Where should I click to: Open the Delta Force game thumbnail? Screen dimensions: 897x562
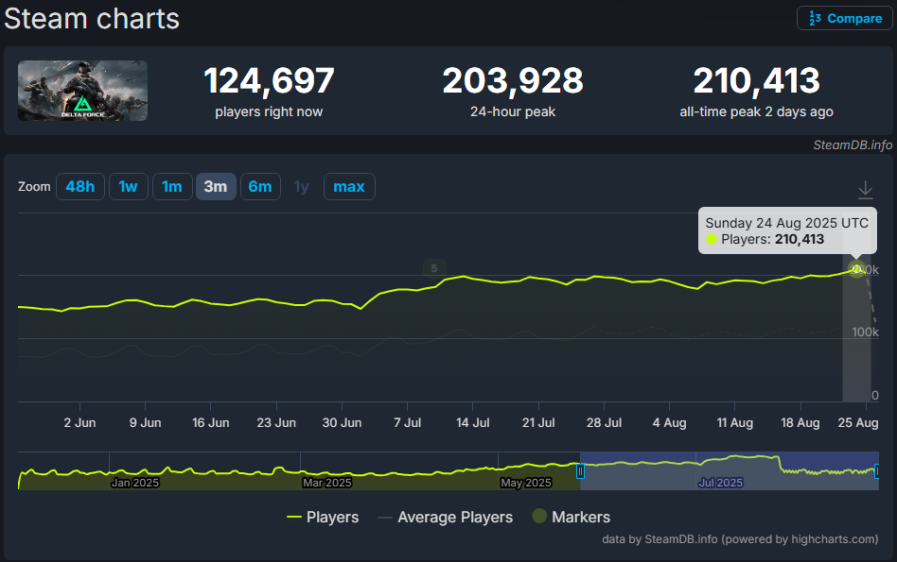pyautogui.click(x=82, y=90)
